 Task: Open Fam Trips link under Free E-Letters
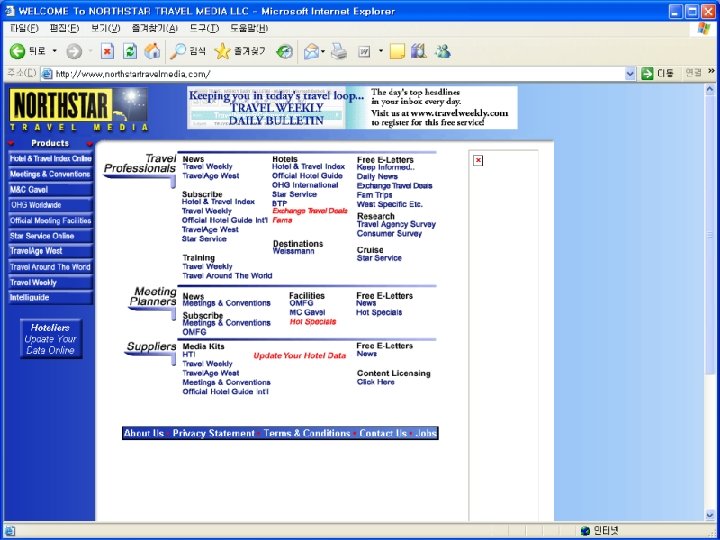point(374,195)
